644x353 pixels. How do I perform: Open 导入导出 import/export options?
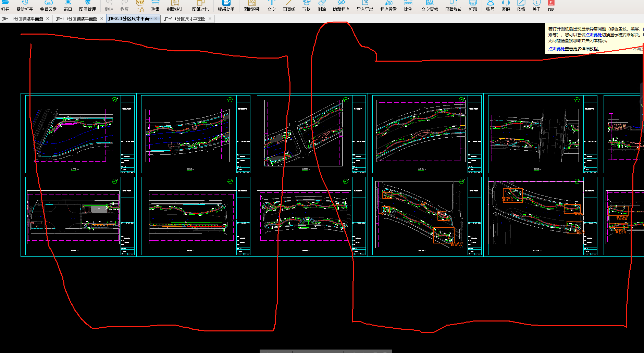[x=365, y=6]
